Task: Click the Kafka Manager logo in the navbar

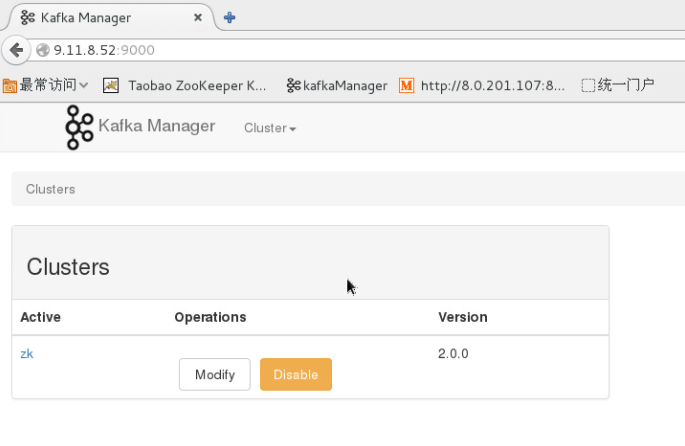Action: [79, 128]
